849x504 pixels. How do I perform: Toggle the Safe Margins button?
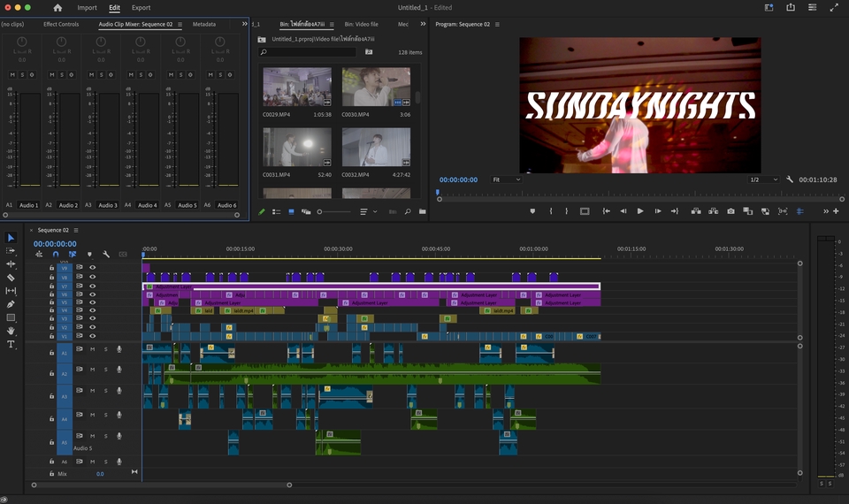pyautogui.click(x=585, y=211)
